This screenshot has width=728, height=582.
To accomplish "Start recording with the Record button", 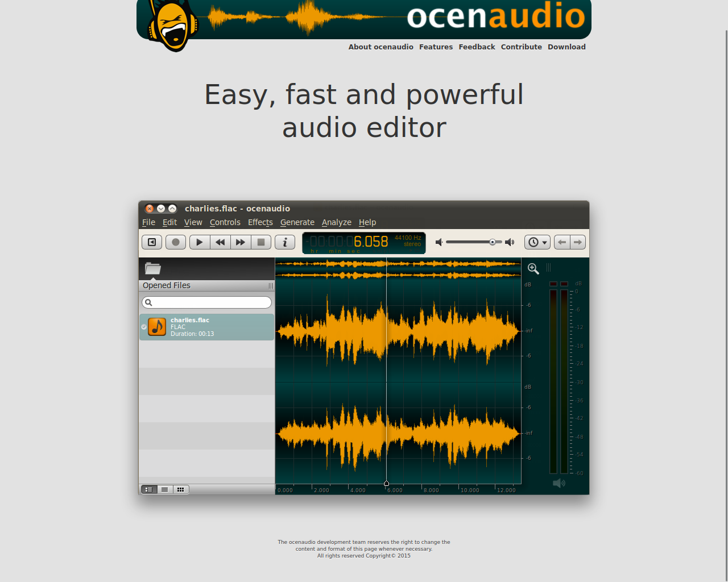I will coord(176,242).
